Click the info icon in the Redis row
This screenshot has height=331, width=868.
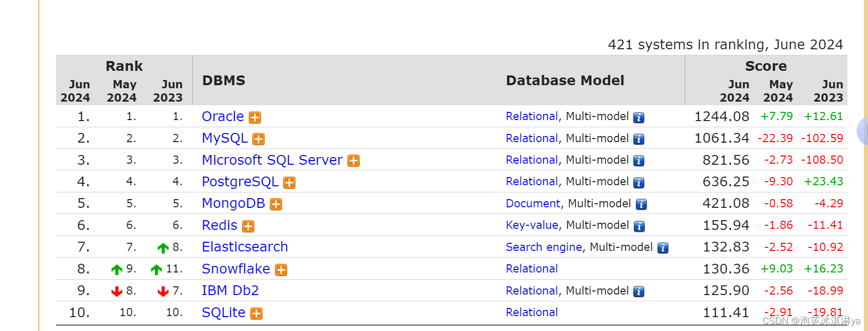[x=639, y=226]
